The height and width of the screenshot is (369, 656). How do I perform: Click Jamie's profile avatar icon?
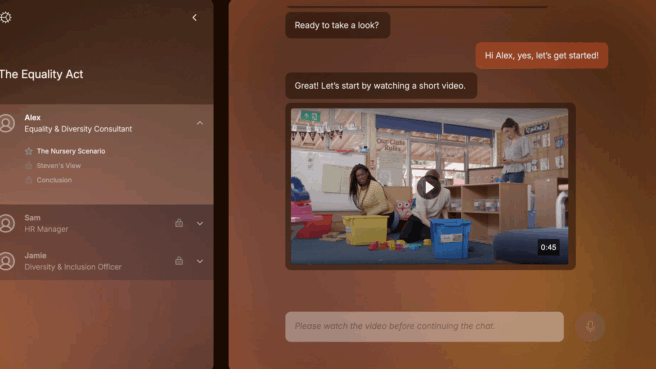point(7,261)
